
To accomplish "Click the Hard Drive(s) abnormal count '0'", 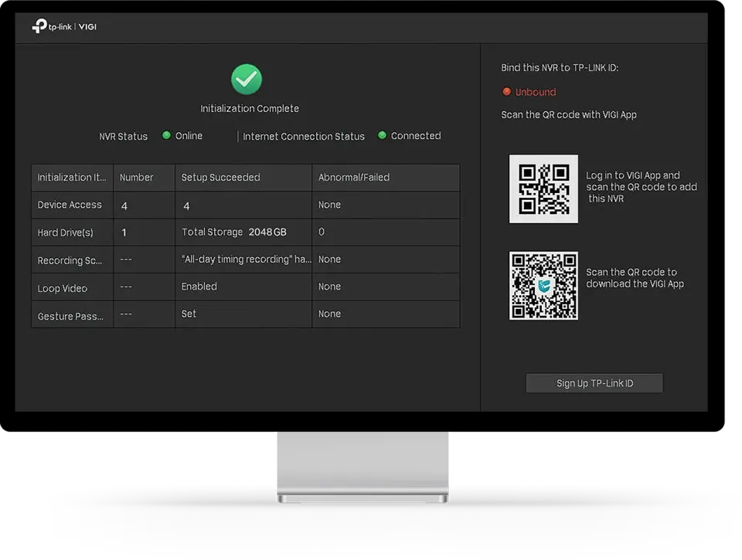I will pos(322,232).
